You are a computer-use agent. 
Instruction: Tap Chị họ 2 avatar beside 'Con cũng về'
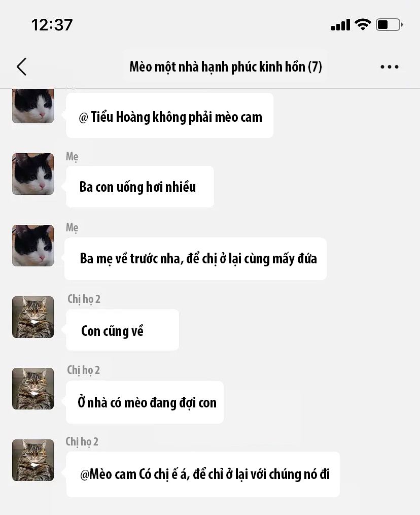[x=33, y=317]
